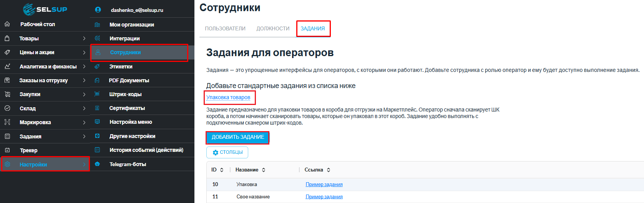Open Пример задания link in Свое название row
Image resolution: width=644 pixels, height=203 pixels.
coord(324,197)
